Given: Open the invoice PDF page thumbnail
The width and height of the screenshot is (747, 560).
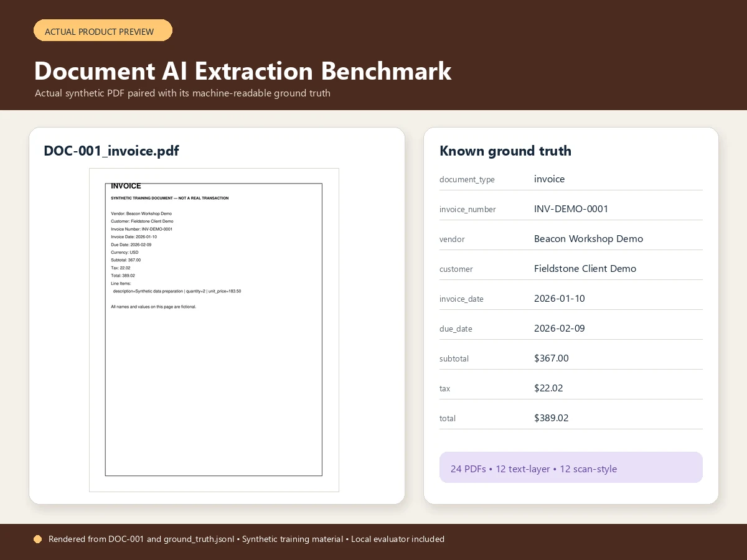Looking at the screenshot, I should pos(214,330).
